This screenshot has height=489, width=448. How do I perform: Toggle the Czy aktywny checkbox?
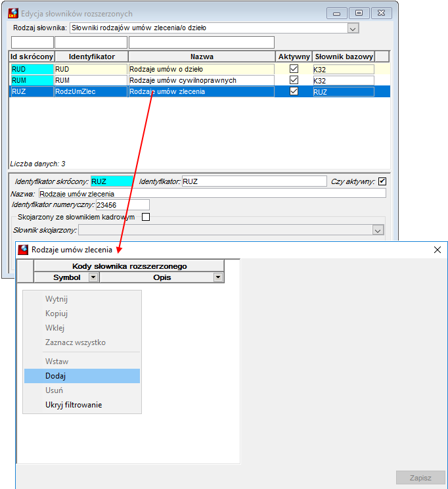(382, 181)
